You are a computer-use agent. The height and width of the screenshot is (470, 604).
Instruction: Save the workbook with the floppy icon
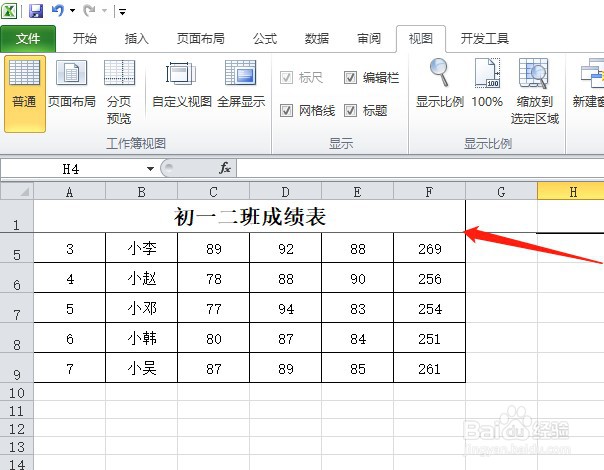(36, 11)
